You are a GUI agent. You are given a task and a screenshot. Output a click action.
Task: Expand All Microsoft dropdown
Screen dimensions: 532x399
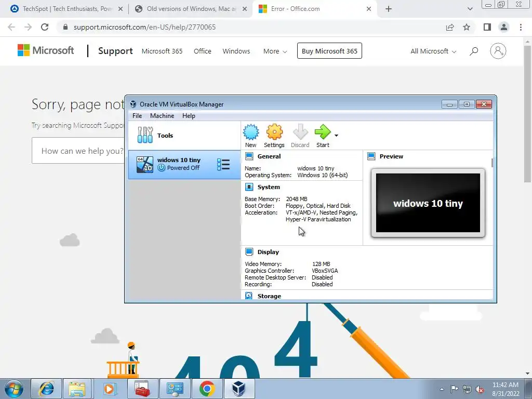[433, 51]
